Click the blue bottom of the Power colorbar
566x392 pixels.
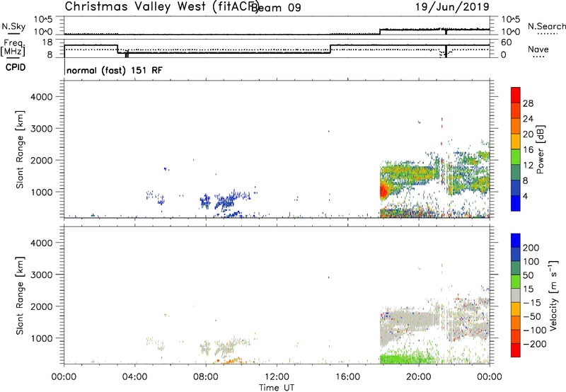tap(516, 203)
